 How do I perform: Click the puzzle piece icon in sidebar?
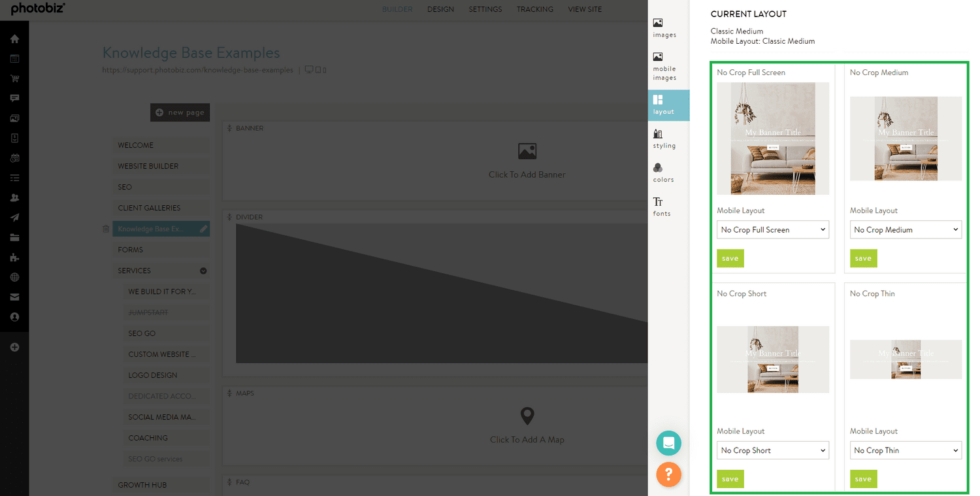14,257
